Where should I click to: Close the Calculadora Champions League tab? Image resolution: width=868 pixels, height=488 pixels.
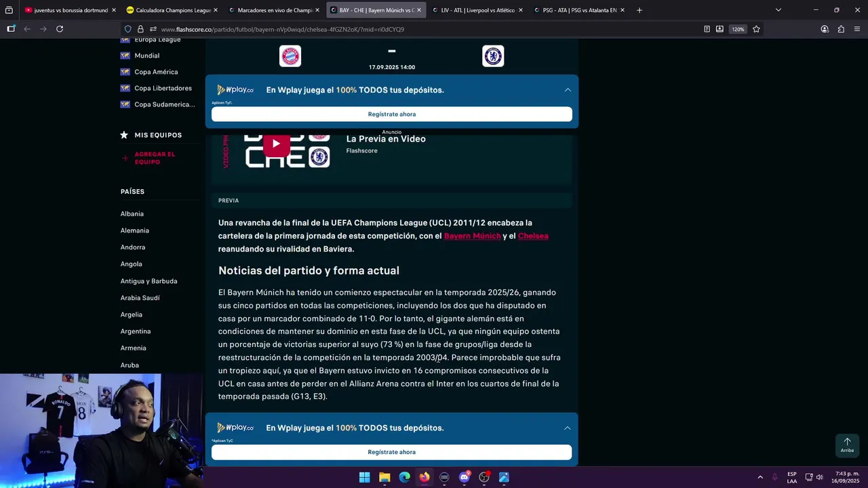pyautogui.click(x=216, y=10)
